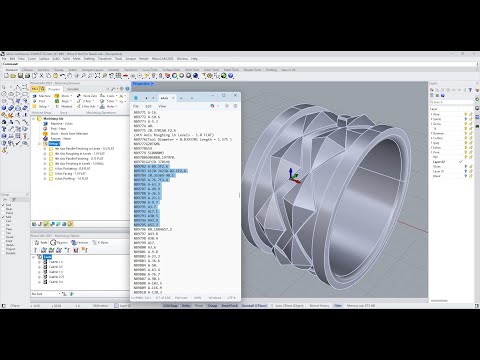
Task: Click the Pan hand icon
Action: [x=69, y=76]
